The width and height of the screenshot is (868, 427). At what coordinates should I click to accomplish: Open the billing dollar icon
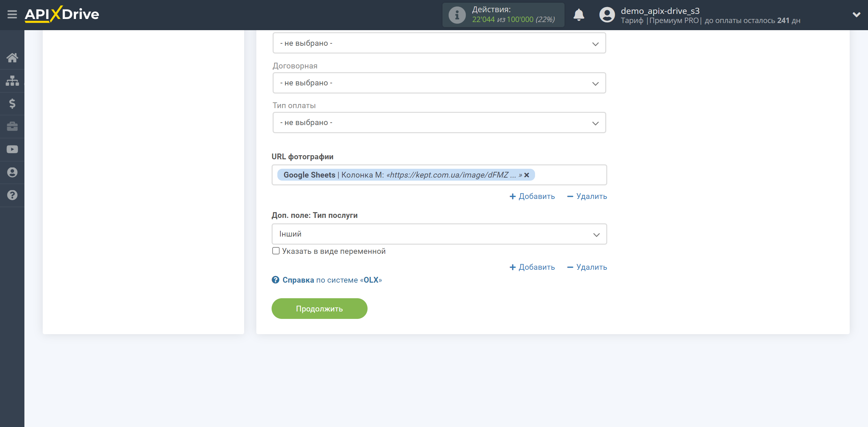(x=12, y=103)
